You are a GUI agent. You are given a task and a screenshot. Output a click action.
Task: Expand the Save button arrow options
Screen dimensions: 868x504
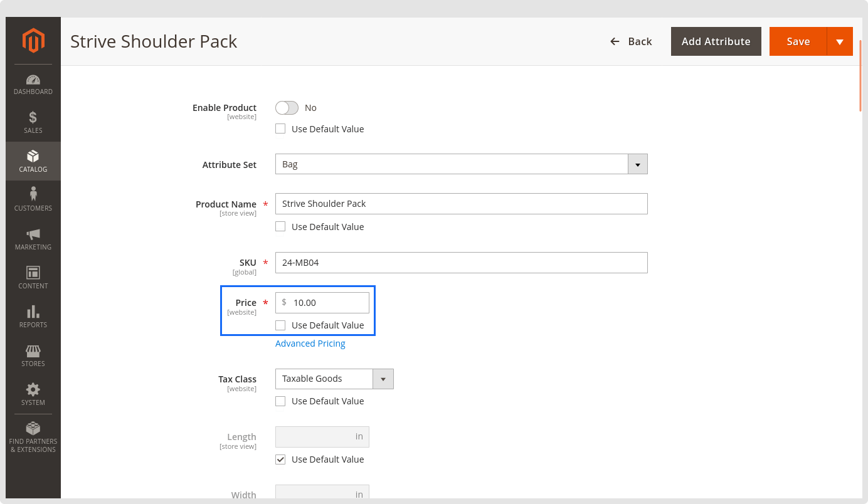pos(840,41)
